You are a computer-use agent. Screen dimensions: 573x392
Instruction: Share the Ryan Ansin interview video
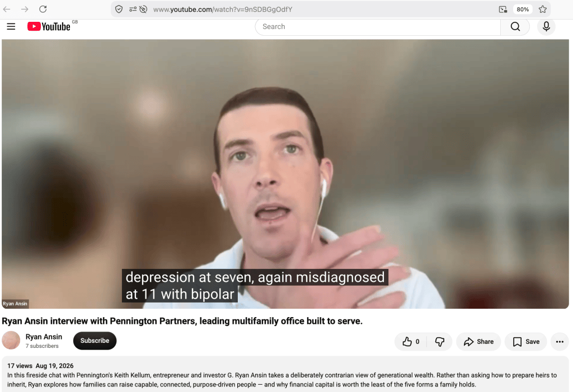point(478,342)
